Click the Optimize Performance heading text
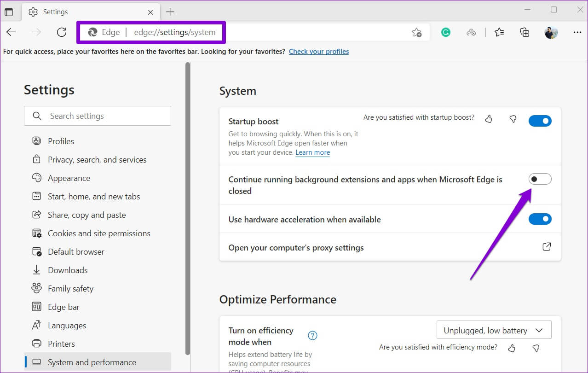Screen dimensions: 588x373 point(278,299)
